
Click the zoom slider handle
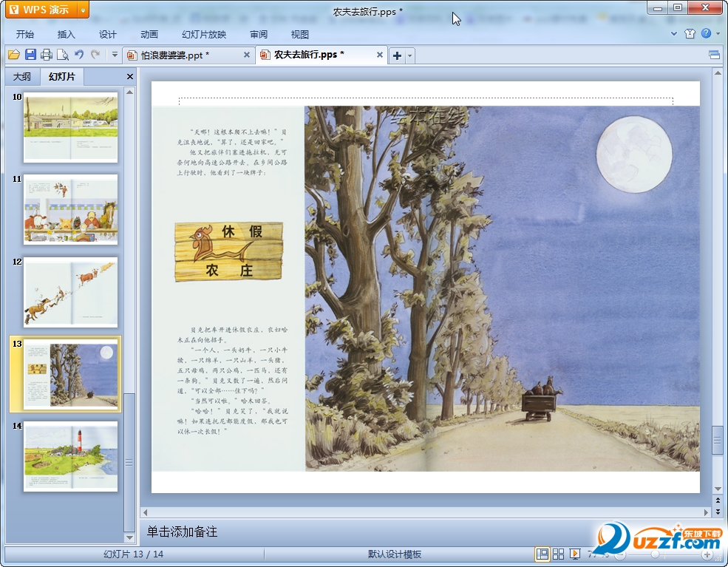[x=655, y=554]
